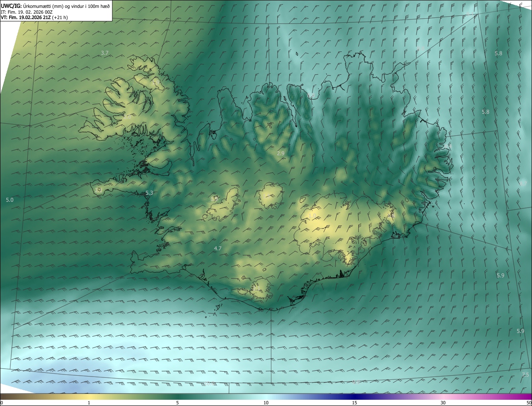Click the colorbar tick label 5
The height and width of the screenshot is (406, 532).
[177, 403]
